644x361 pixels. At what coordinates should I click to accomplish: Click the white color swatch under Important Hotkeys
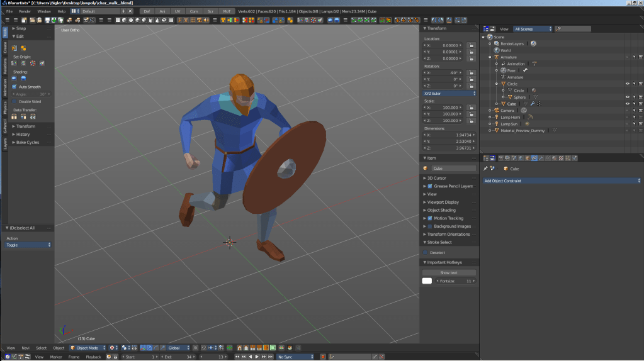tap(427, 281)
